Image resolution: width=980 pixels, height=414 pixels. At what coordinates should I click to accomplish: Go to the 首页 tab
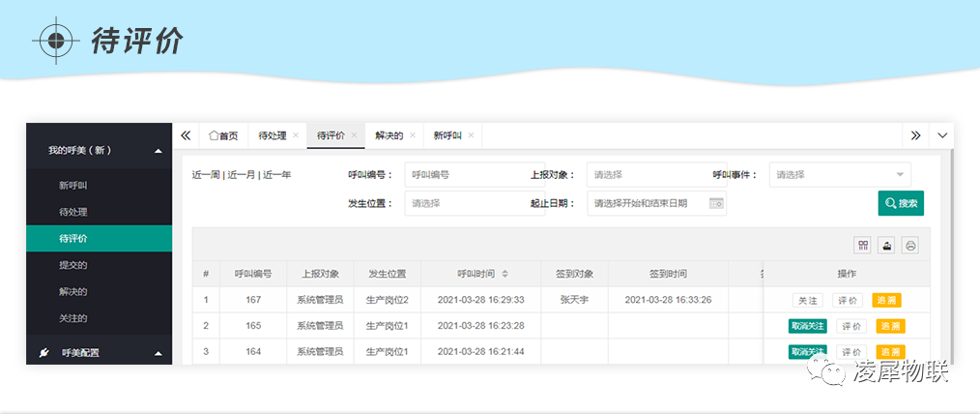(x=223, y=135)
